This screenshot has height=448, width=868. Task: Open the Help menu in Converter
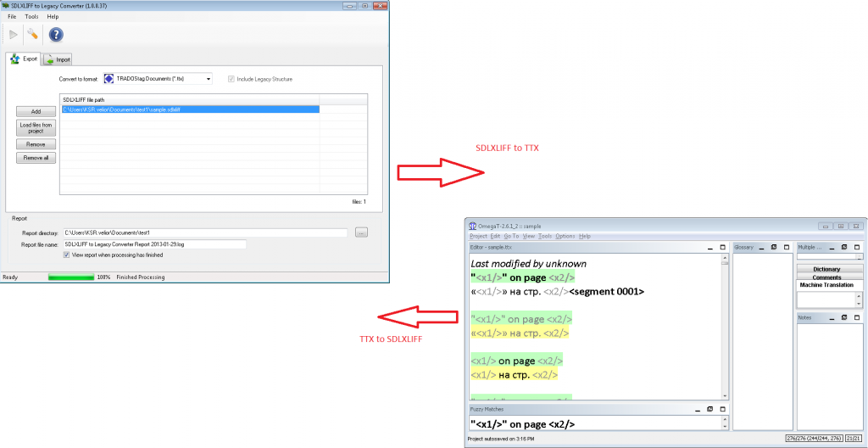coord(53,17)
